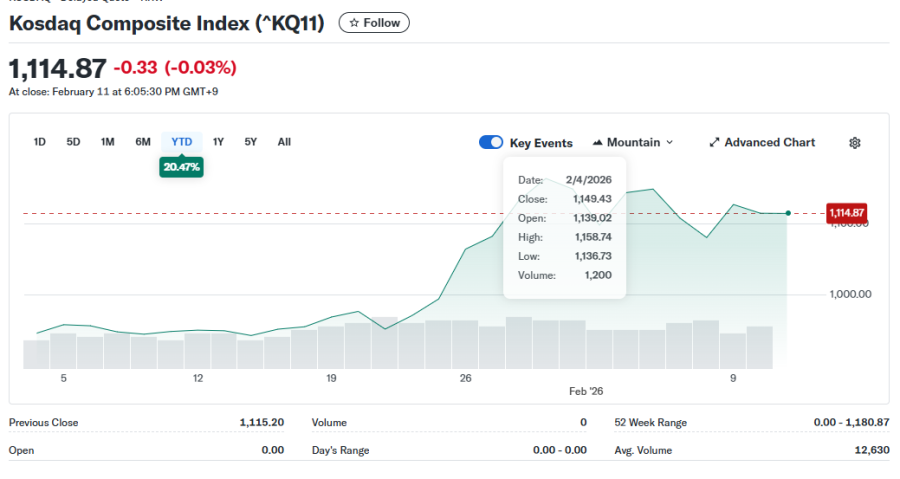Click the Feb '26 axis label
This screenshot has width=900, height=479.
pos(586,392)
